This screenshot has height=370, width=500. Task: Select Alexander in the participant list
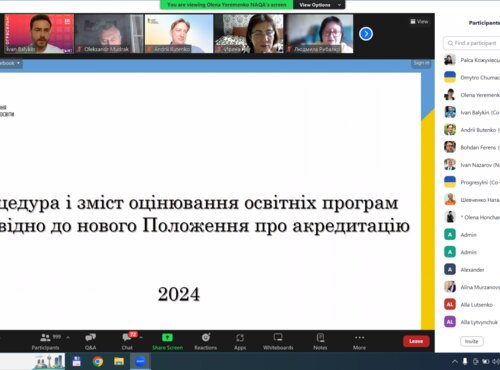[472, 269]
